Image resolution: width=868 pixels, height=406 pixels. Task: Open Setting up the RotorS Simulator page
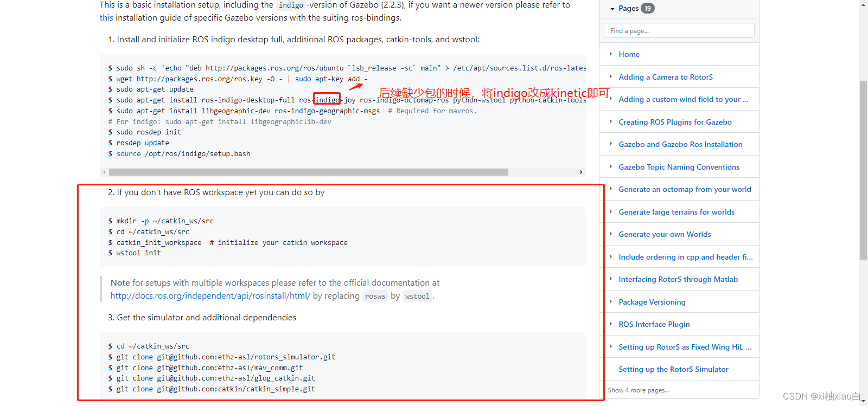pos(673,369)
